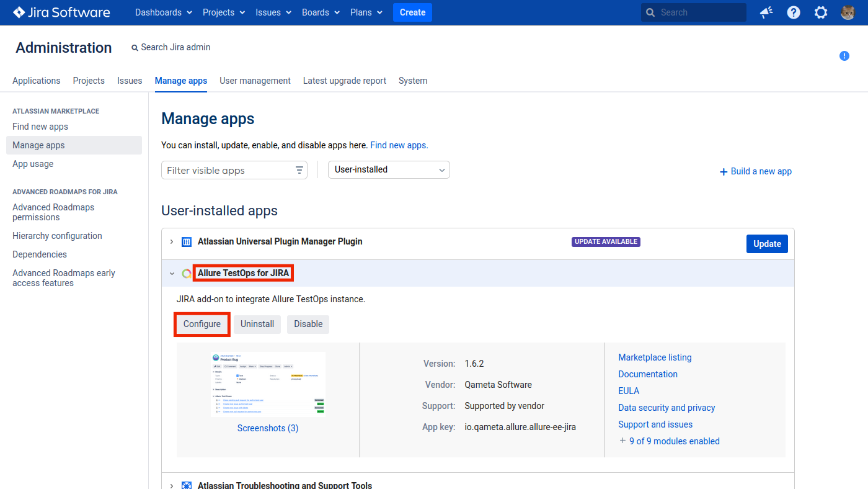
Task: Open Advanced Roadmaps permissions
Action: click(53, 212)
